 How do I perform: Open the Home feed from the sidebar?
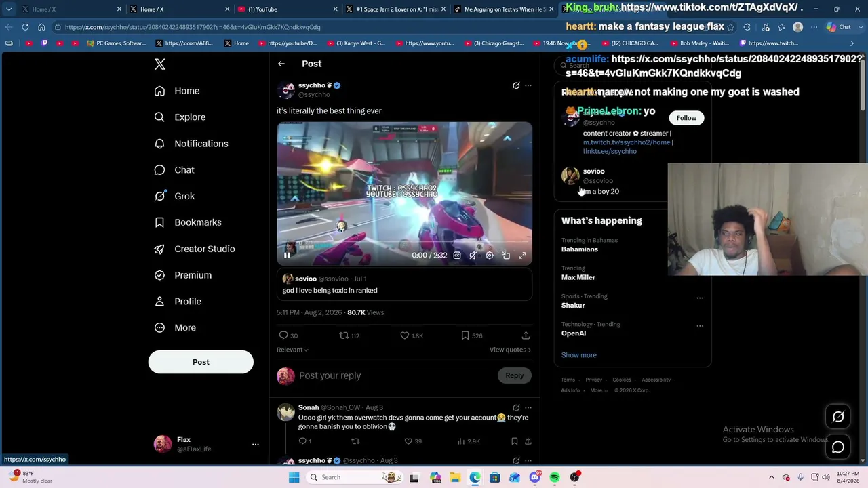(177, 91)
